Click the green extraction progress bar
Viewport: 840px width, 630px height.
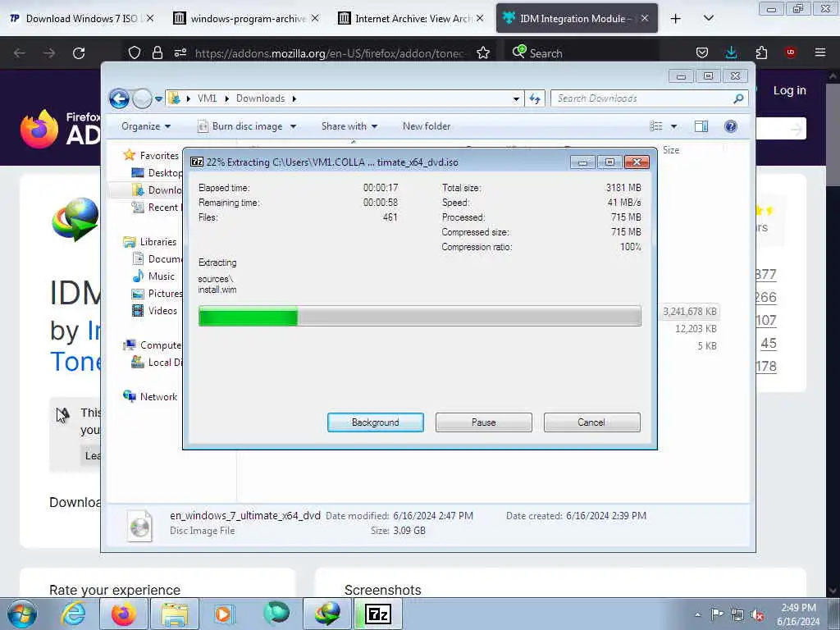click(419, 316)
